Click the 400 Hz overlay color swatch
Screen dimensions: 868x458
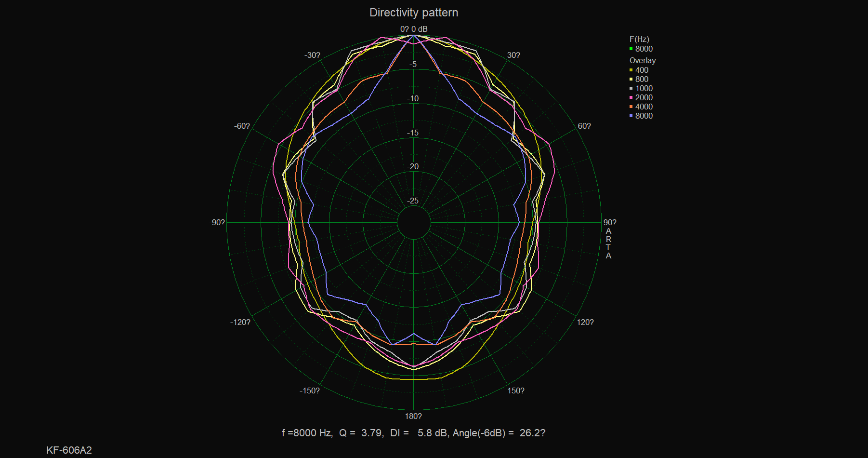pos(631,70)
